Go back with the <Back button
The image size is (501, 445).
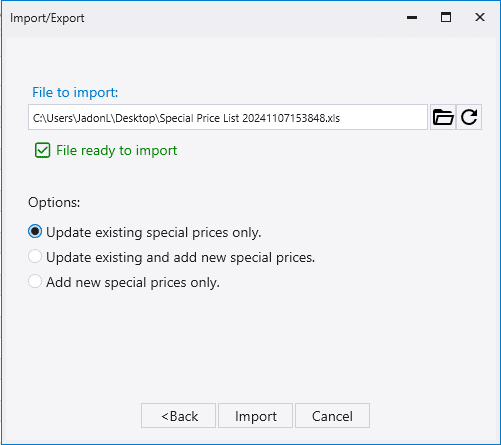178,416
